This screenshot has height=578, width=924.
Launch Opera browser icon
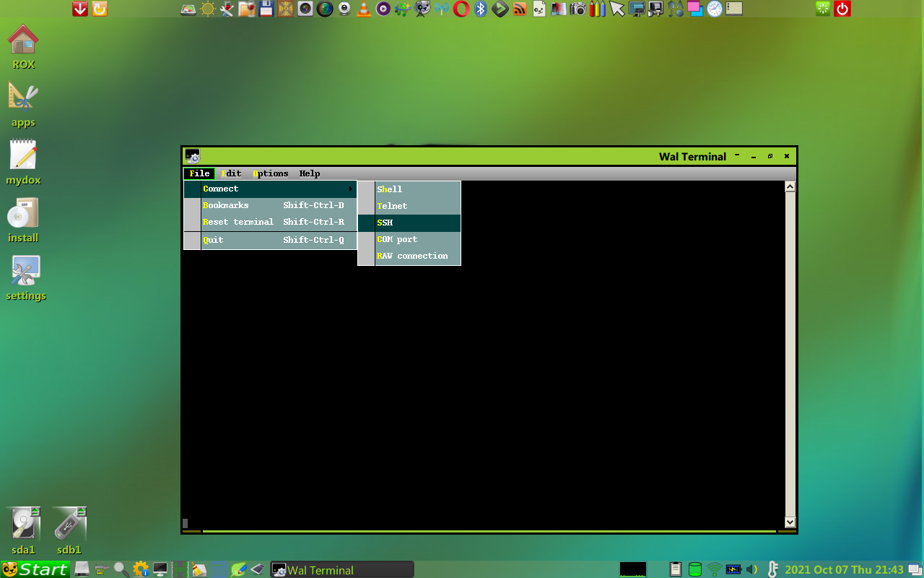tap(461, 9)
